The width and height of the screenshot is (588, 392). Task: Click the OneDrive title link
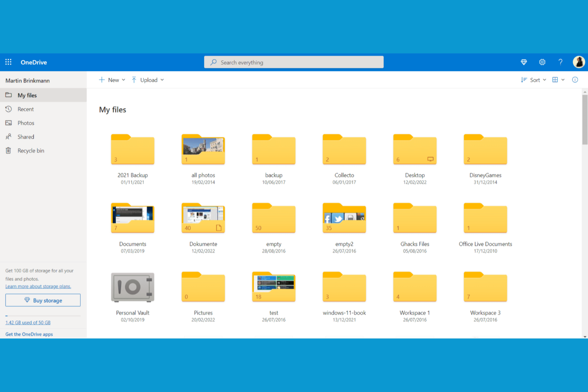pyautogui.click(x=34, y=62)
